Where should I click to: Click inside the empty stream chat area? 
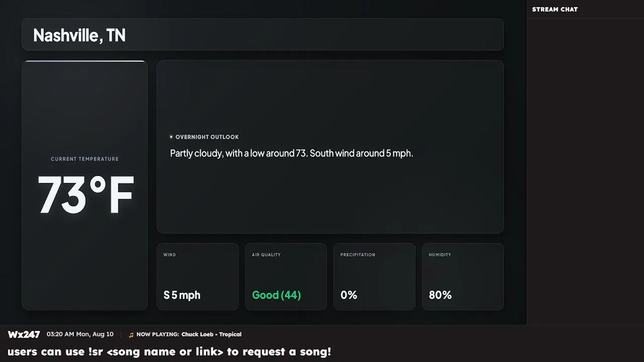point(585,171)
